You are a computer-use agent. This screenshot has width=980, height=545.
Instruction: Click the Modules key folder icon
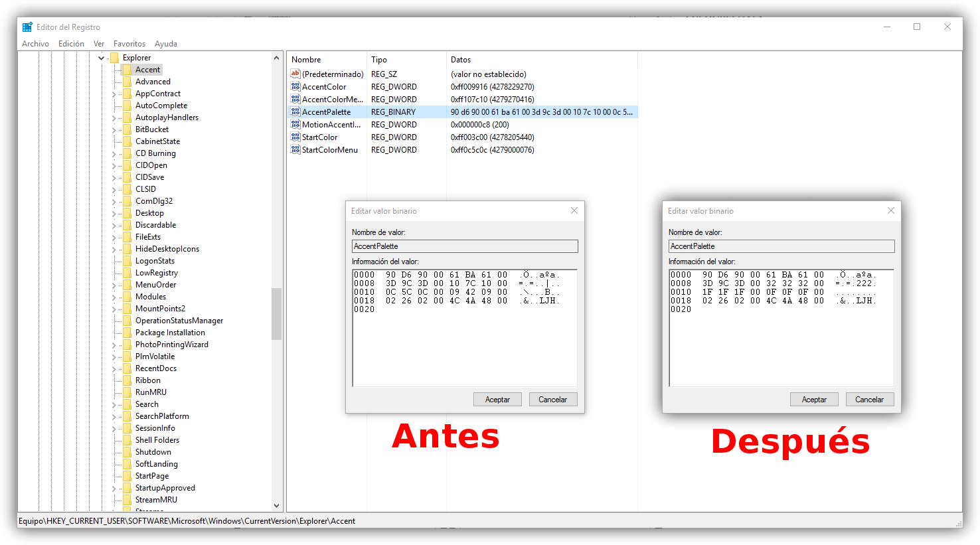(127, 297)
